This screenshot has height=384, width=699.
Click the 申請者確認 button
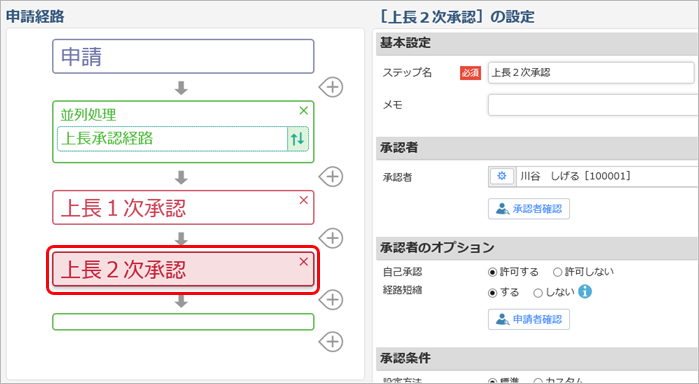pos(529,319)
